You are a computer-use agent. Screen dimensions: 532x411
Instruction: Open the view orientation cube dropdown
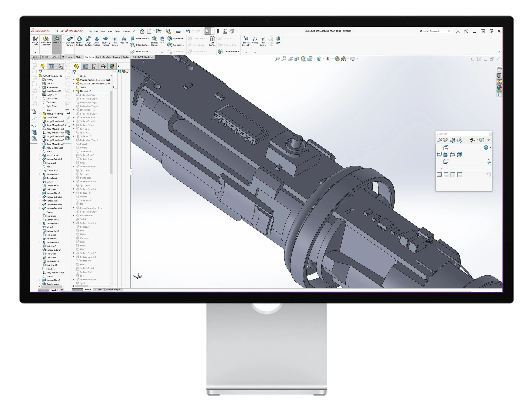[x=314, y=59]
